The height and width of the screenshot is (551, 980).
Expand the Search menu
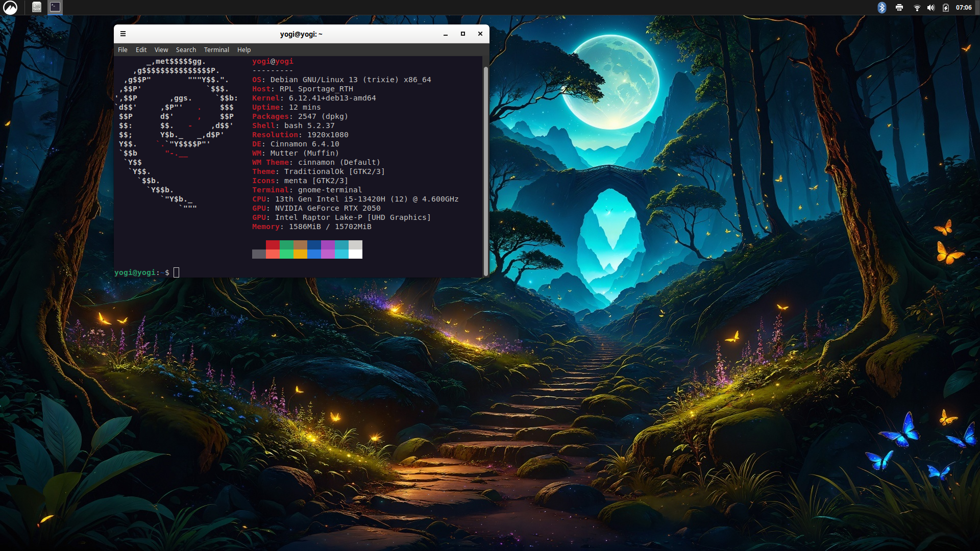(186, 50)
